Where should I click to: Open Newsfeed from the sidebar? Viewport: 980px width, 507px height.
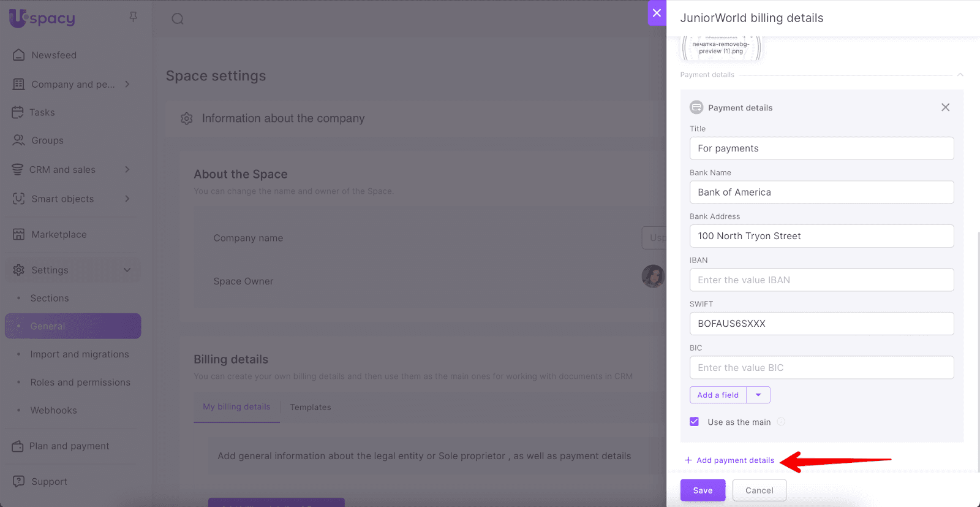coord(54,55)
